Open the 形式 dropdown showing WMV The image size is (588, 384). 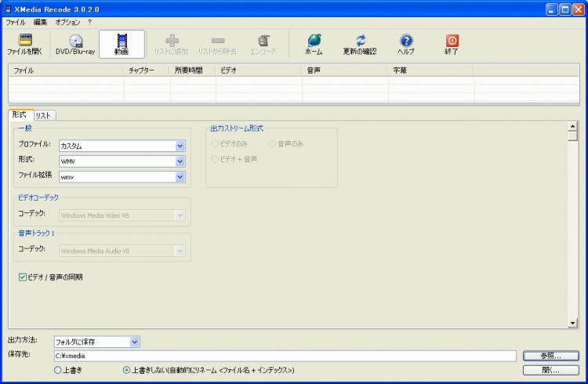(x=122, y=161)
